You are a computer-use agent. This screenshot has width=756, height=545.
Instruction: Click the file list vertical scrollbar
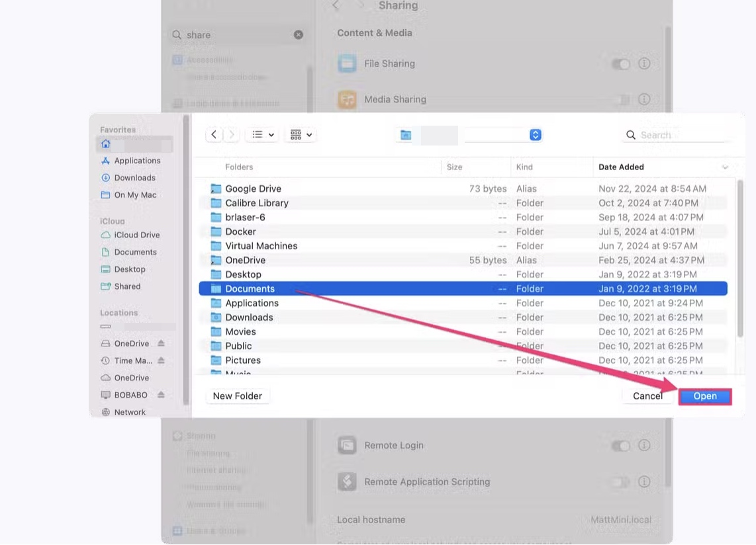tap(739, 259)
